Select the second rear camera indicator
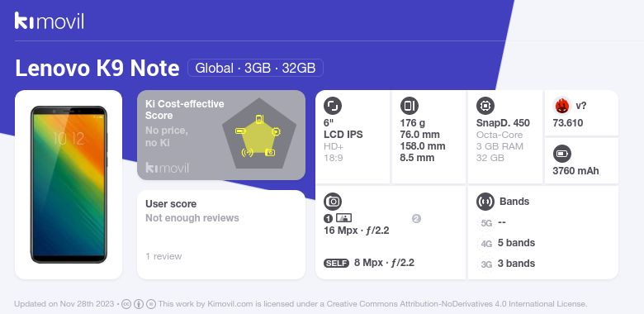 click(x=416, y=219)
